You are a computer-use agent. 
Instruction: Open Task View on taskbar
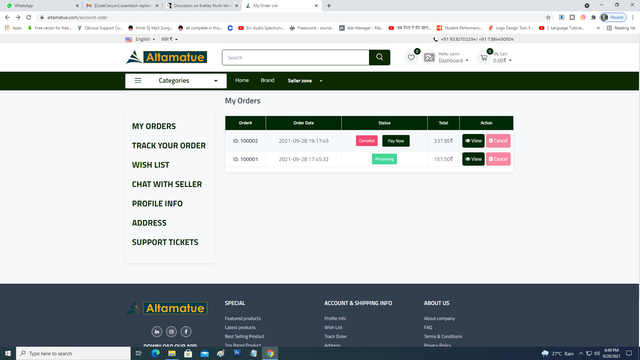click(x=139, y=353)
